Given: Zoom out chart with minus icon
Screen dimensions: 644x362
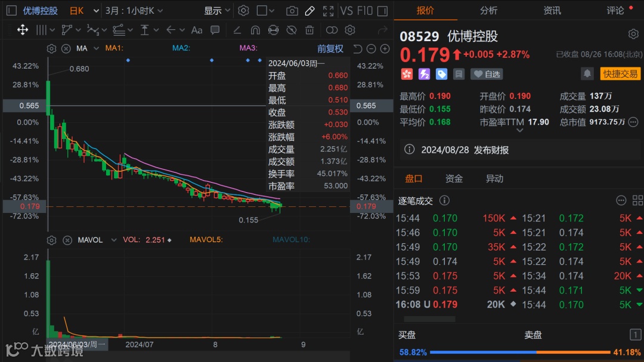Looking at the screenshot, I should (371, 49).
